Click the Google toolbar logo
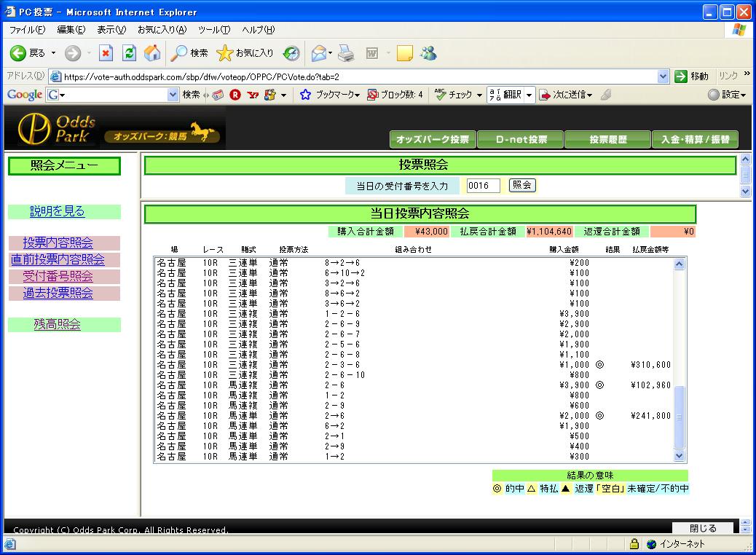The height and width of the screenshot is (555, 756). point(25,95)
